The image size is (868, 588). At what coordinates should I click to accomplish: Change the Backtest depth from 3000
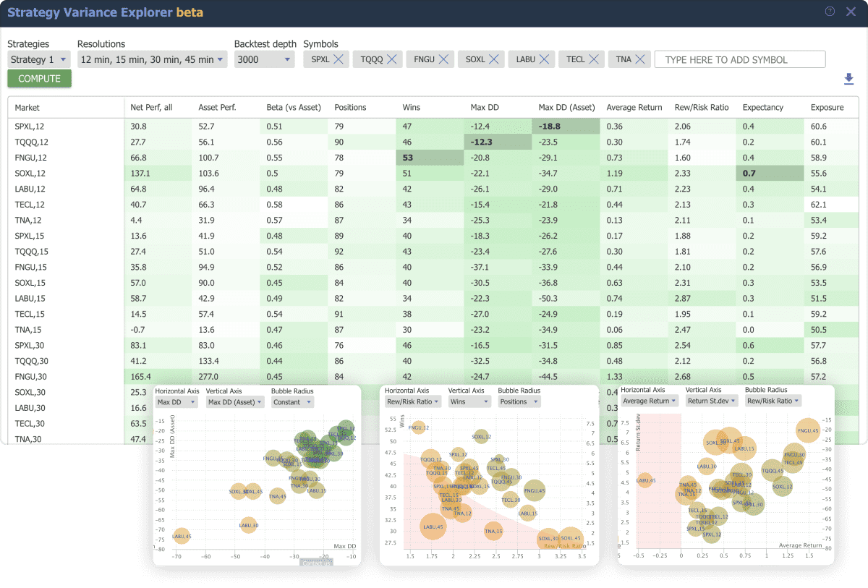pyautogui.click(x=265, y=59)
